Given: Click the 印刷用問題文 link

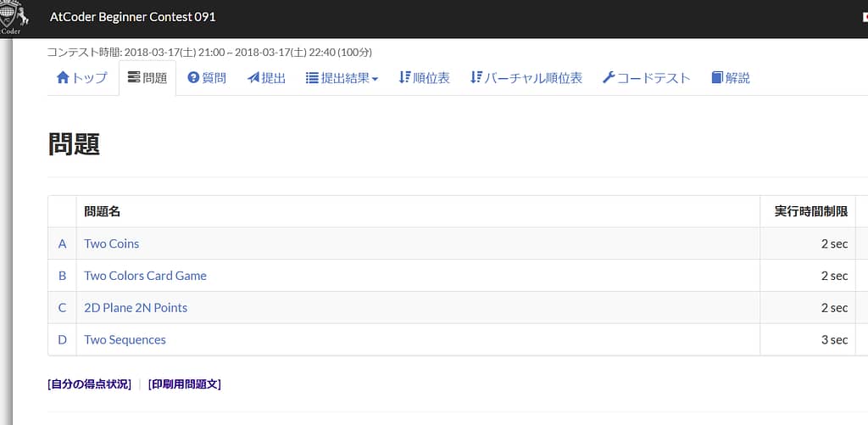Looking at the screenshot, I should [184, 384].
